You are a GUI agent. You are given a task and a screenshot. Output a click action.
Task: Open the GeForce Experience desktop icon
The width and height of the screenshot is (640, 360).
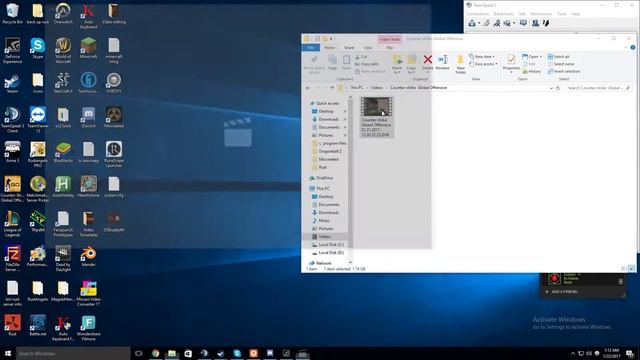pos(12,51)
